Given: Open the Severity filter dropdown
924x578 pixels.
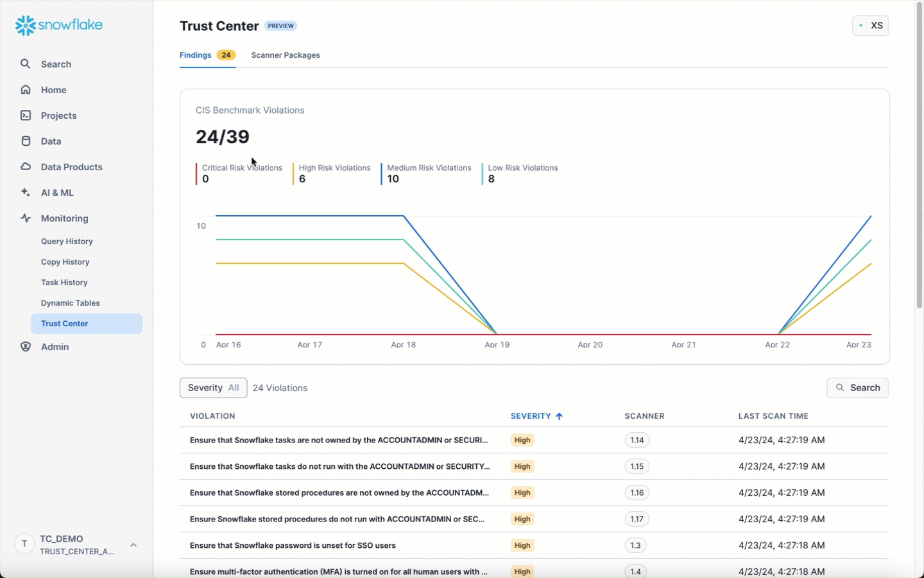Looking at the screenshot, I should (x=213, y=388).
